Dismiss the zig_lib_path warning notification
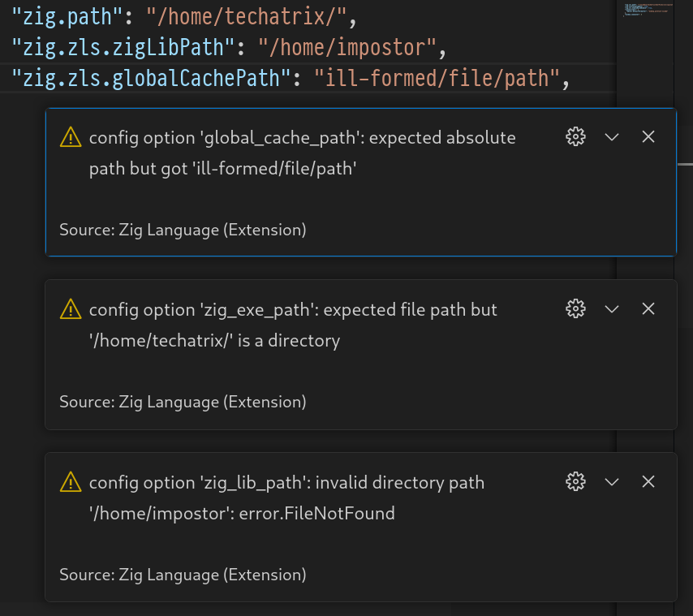This screenshot has width=693, height=616. (x=648, y=481)
